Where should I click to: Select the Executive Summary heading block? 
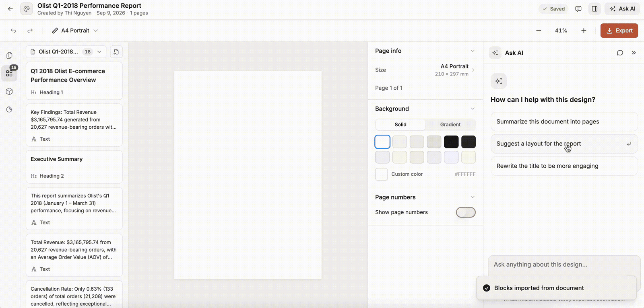point(74,167)
